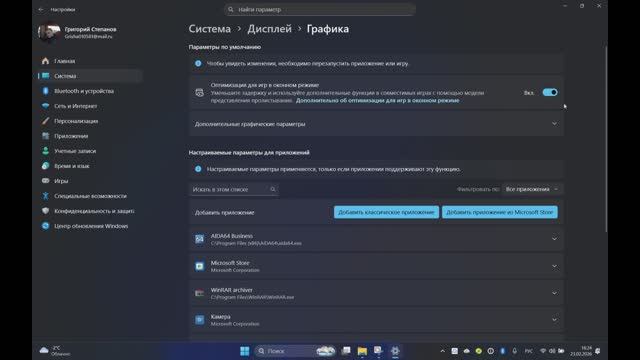Expand the WinRAR archiver entry chevron
Viewport: 640px width, 360px height.
pos(554,293)
